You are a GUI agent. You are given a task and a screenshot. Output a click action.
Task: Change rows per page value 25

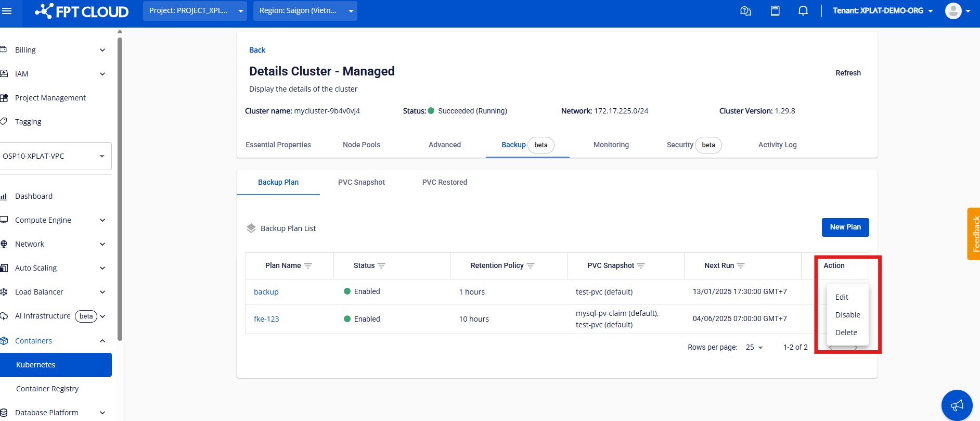(754, 347)
